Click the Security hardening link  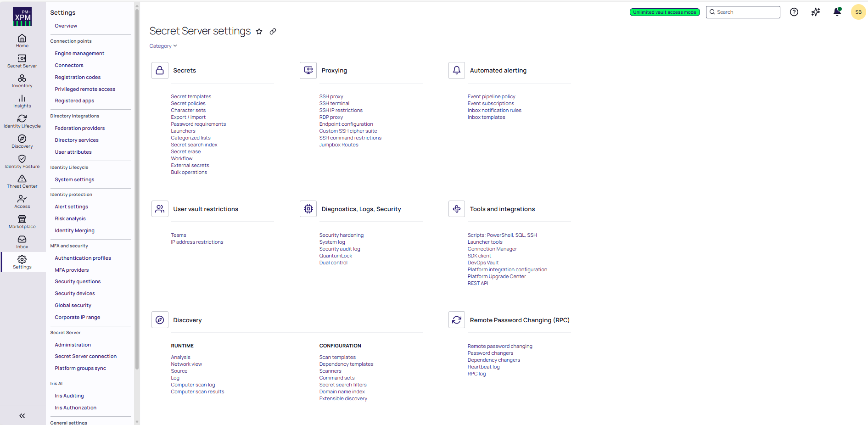click(341, 235)
